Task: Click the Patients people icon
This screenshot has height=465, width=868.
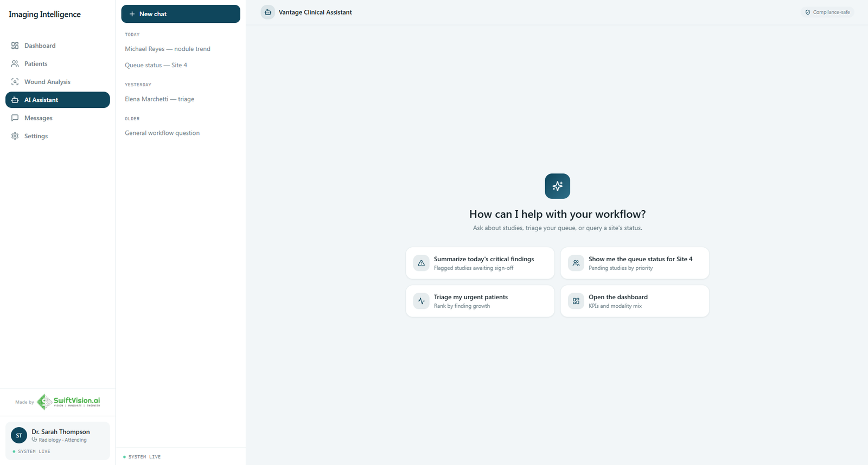Action: click(15, 64)
